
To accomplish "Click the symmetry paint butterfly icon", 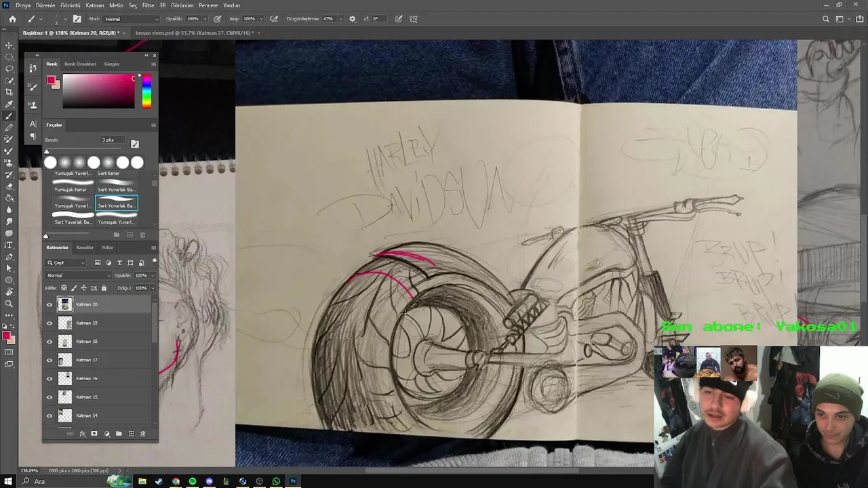I will coord(414,19).
